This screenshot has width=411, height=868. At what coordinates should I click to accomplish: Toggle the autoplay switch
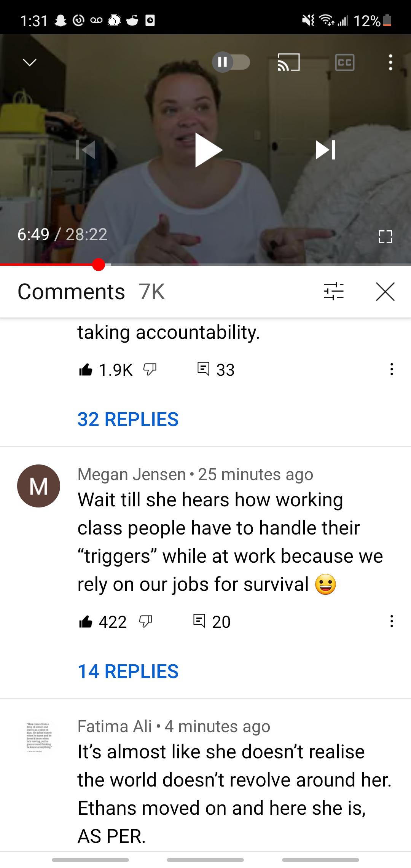[x=231, y=62]
